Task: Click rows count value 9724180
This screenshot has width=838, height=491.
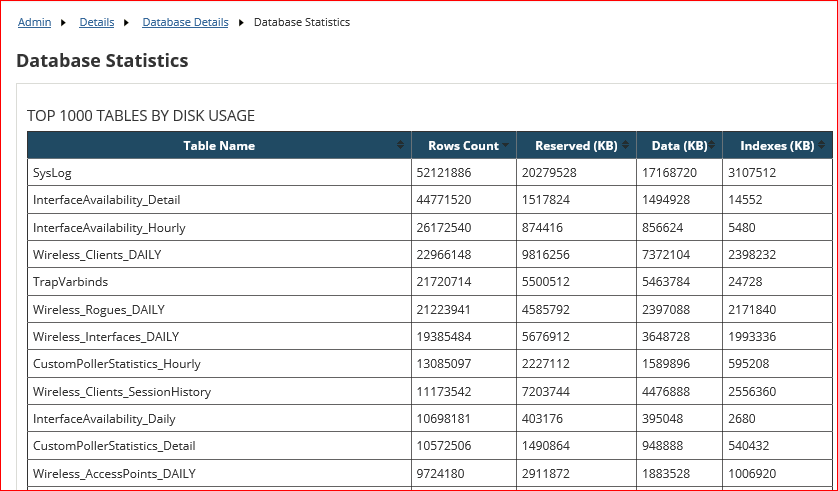Action: click(x=440, y=474)
